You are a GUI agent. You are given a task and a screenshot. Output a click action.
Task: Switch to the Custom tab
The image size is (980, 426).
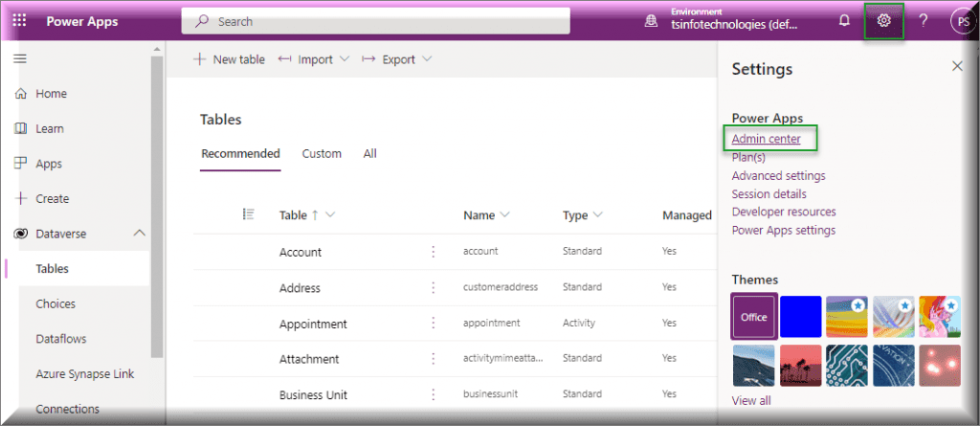(322, 154)
